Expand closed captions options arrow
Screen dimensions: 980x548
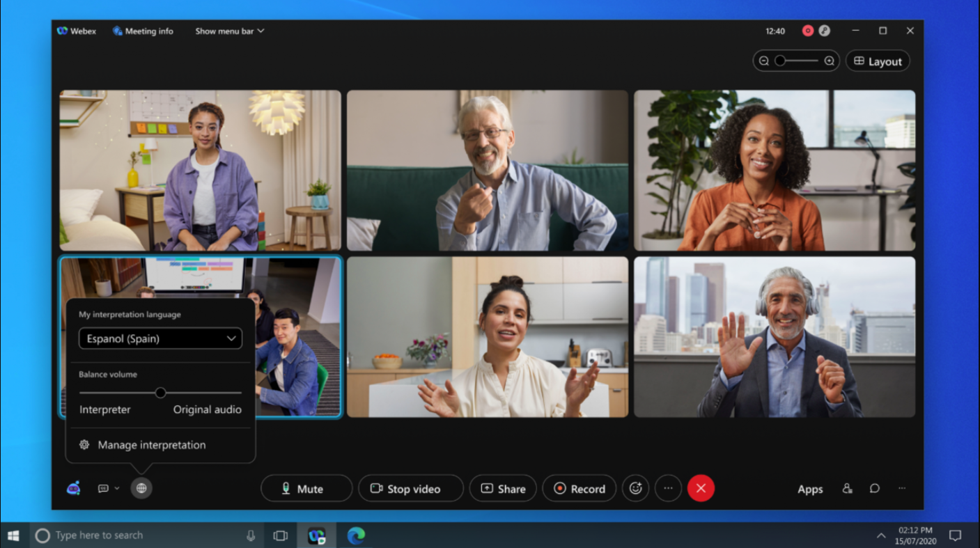click(x=117, y=489)
